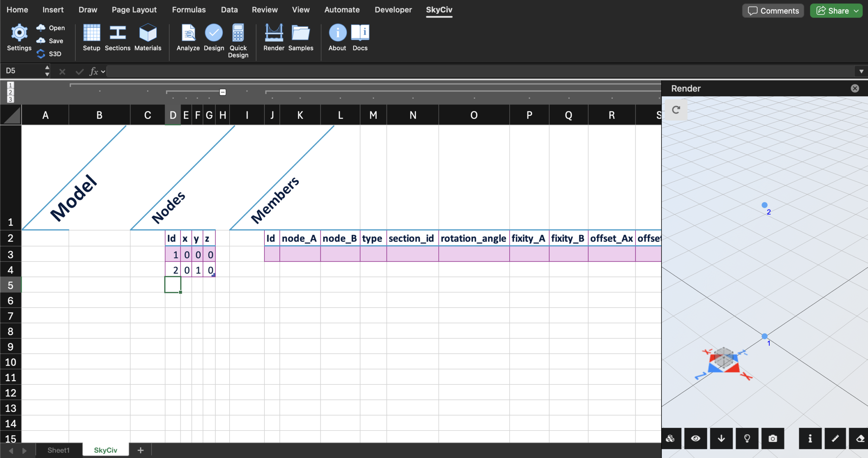Open the Comments button
Screen dimensions: 868x458
pos(773,11)
